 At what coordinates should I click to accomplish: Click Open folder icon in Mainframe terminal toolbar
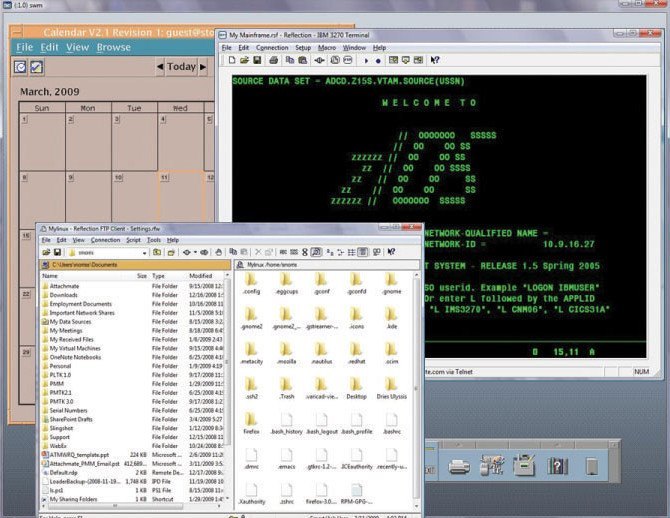pyautogui.click(x=244, y=60)
